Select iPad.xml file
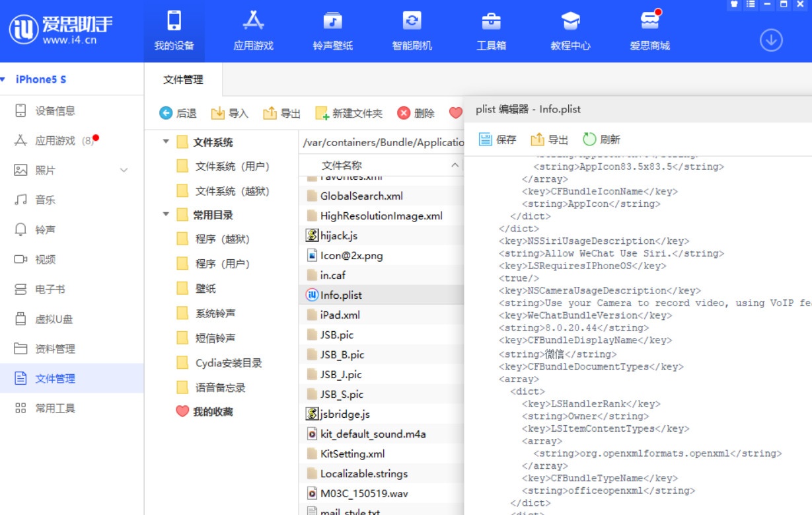 pyautogui.click(x=382, y=315)
